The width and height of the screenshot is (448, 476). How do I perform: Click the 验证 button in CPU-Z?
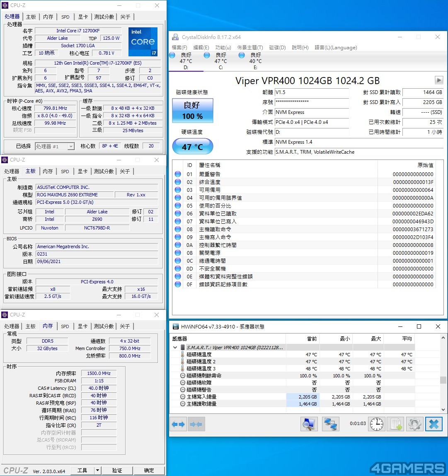pyautogui.click(x=117, y=471)
